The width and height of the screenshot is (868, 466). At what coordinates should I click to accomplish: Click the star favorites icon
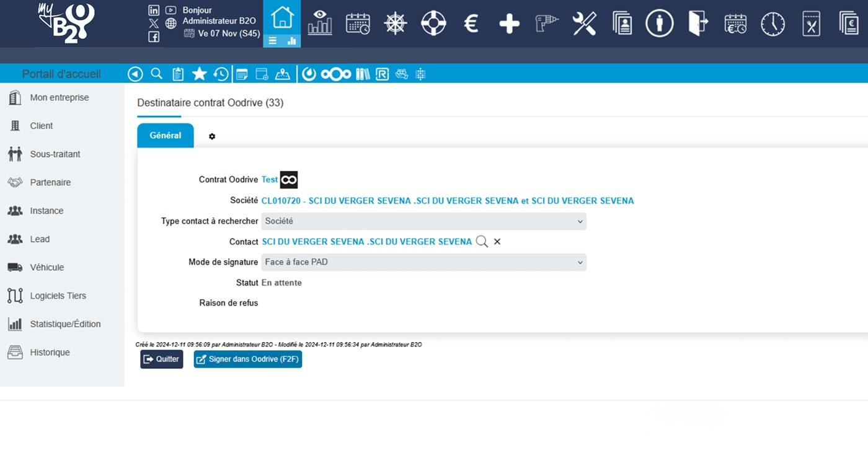tap(199, 74)
